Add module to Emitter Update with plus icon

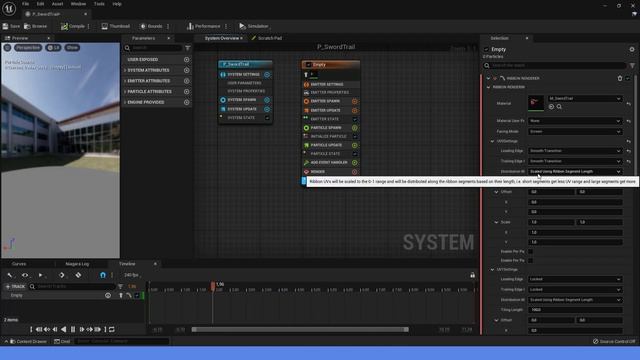click(355, 111)
